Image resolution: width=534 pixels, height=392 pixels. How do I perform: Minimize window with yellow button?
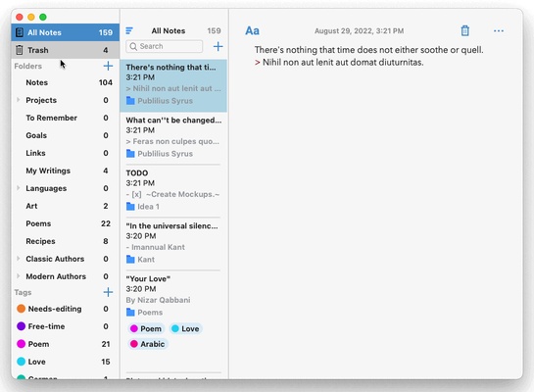tap(31, 17)
